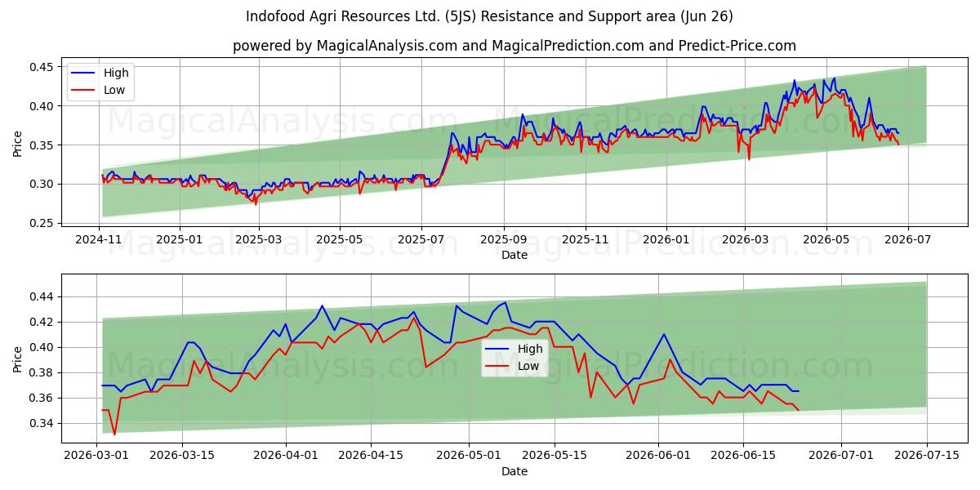Click the 2025-05 tick label
Screen dimensions: 980x490
(x=340, y=239)
